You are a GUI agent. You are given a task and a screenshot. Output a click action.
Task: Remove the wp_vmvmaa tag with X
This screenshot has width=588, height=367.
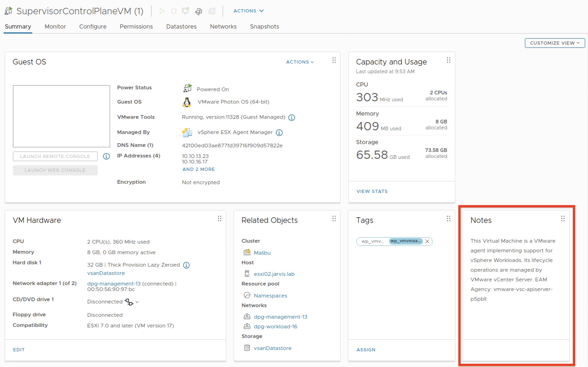coord(427,241)
